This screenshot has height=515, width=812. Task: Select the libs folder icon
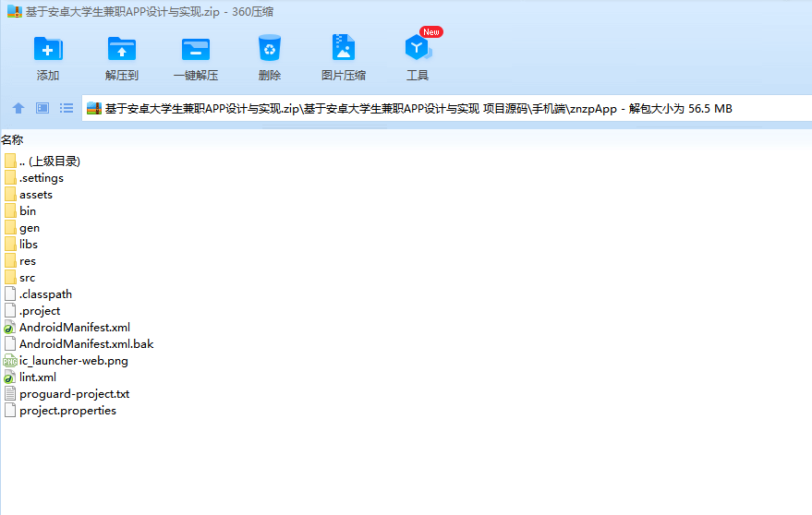click(10, 244)
